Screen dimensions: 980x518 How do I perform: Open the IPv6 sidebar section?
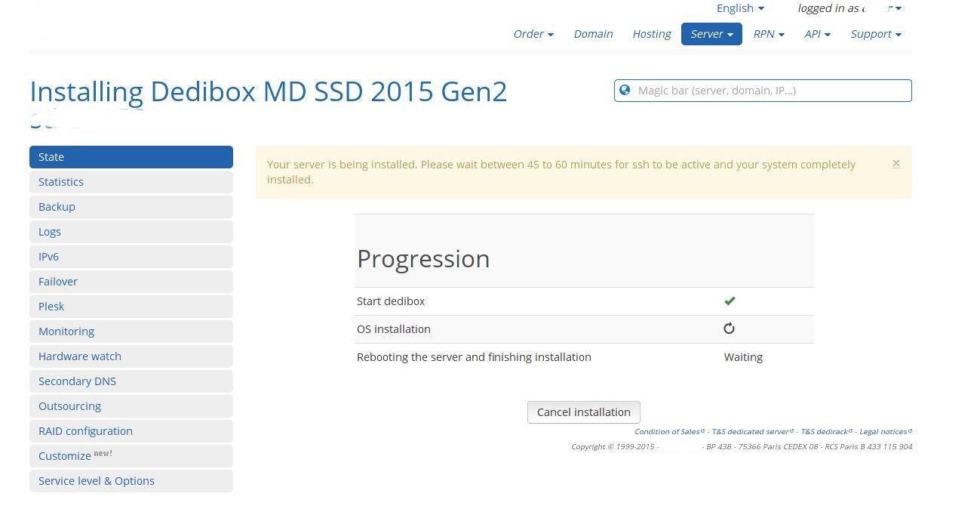click(x=131, y=257)
